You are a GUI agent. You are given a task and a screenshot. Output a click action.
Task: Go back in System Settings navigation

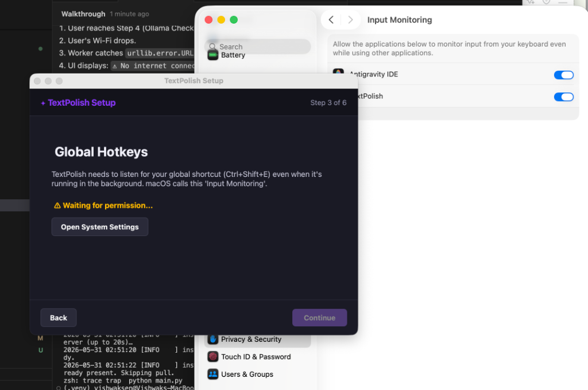(331, 20)
